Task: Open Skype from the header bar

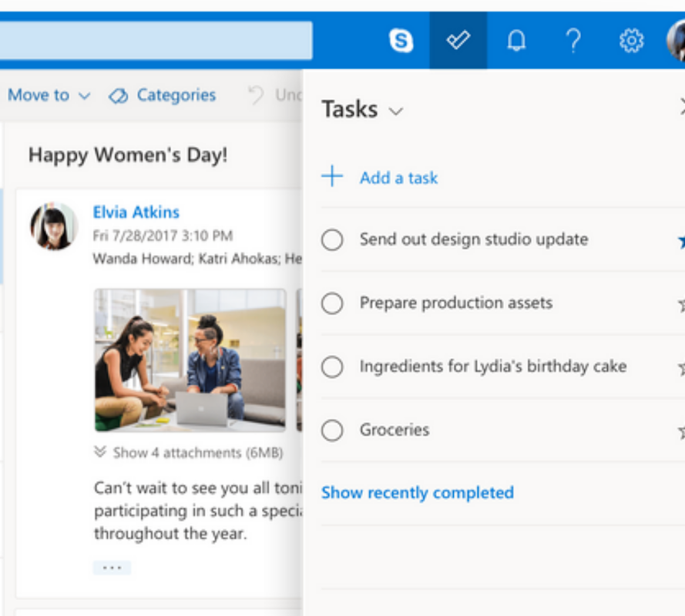Action: tap(401, 40)
